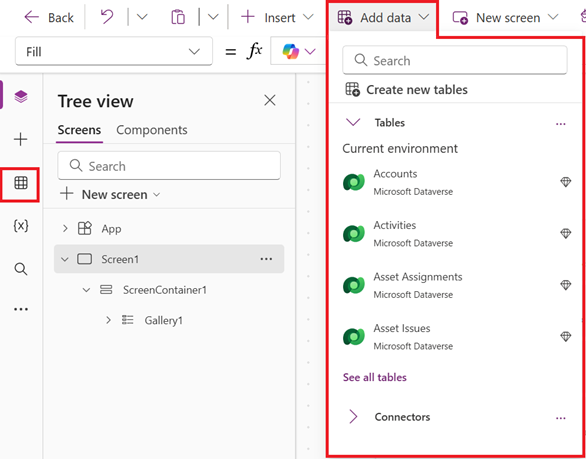Collapse the Screen1 tree node
Image resolution: width=586 pixels, height=459 pixels.
(x=65, y=259)
